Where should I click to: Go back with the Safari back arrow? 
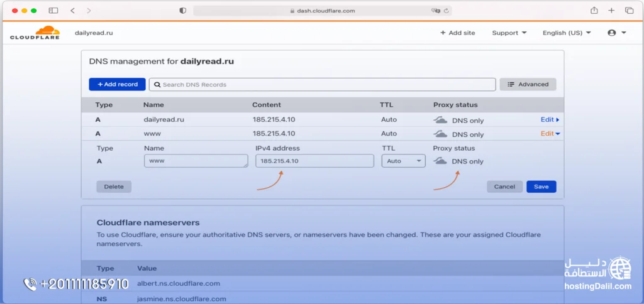click(x=73, y=11)
